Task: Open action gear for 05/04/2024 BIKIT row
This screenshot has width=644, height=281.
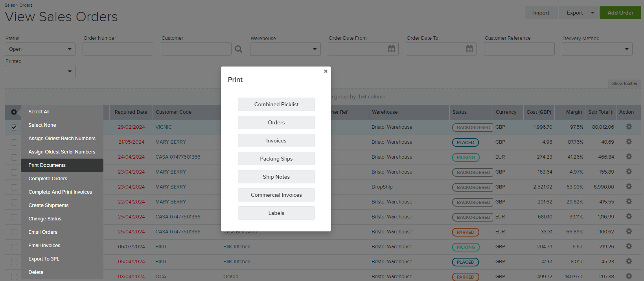Action: [x=629, y=261]
